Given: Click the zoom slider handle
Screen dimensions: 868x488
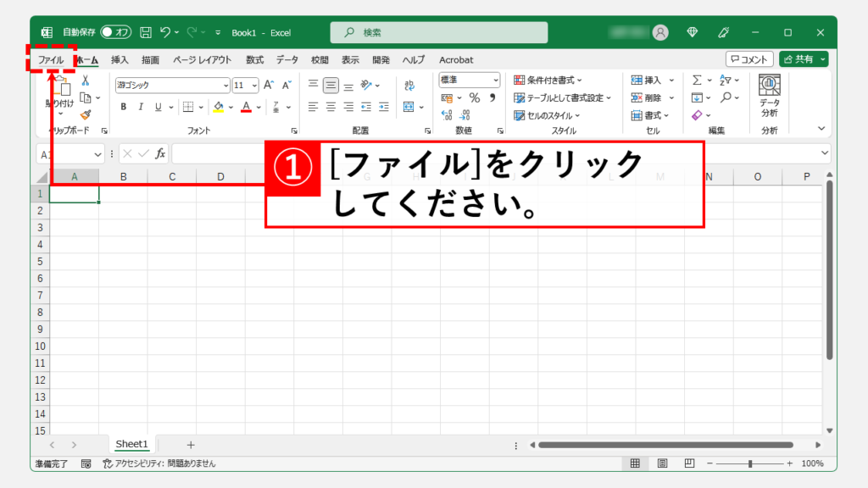Looking at the screenshot, I should point(749,463).
